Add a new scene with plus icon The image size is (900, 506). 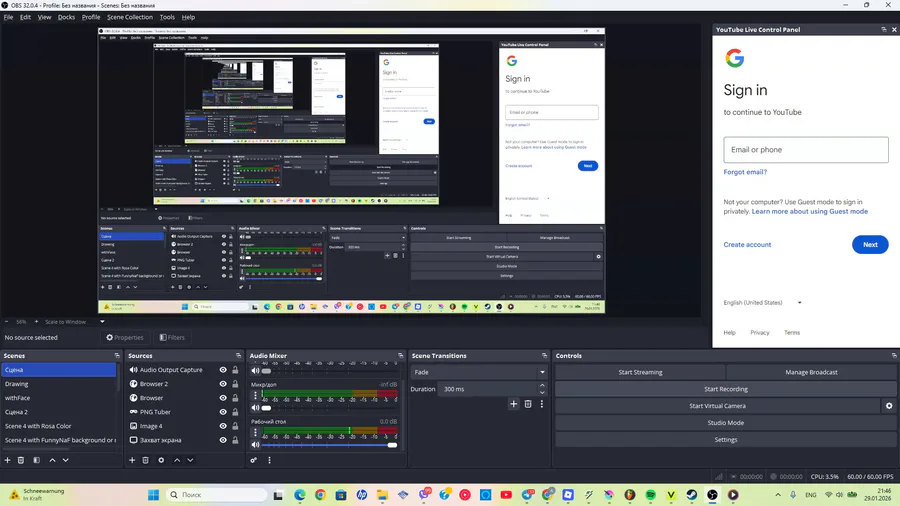(x=7, y=460)
